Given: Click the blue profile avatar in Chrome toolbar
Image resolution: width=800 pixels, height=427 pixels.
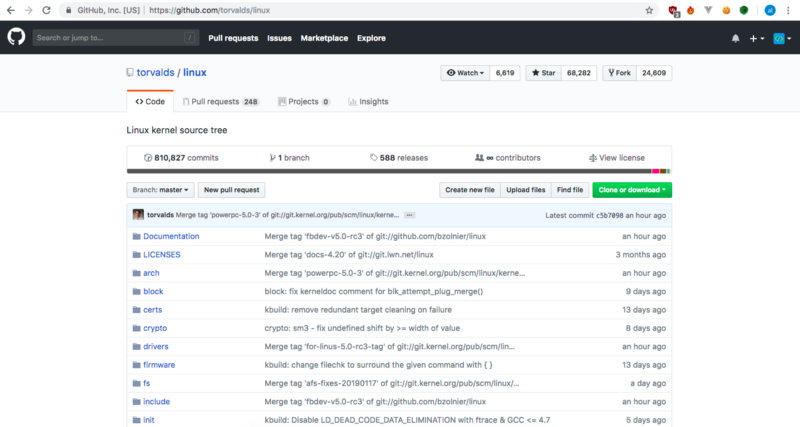Looking at the screenshot, I should (770, 10).
